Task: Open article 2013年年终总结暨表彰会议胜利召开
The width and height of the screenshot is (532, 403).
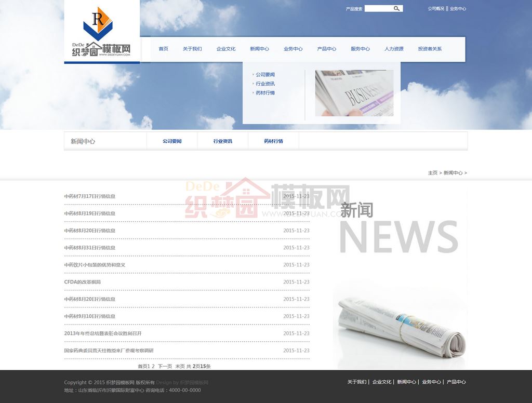Action: tap(103, 333)
